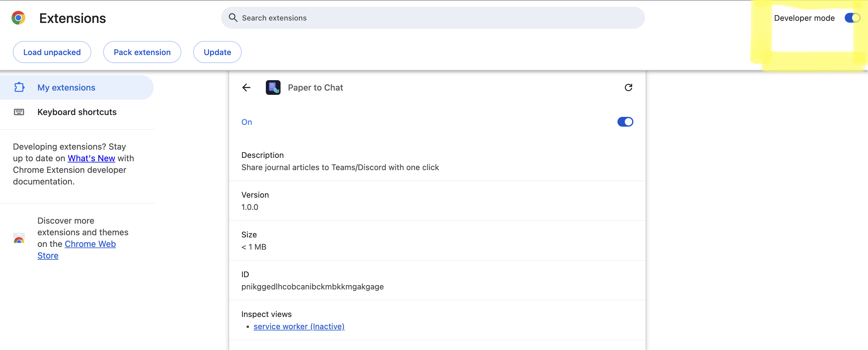Click the Paper to Chat extension icon
Image resolution: width=868 pixels, height=350 pixels.
[x=273, y=87]
